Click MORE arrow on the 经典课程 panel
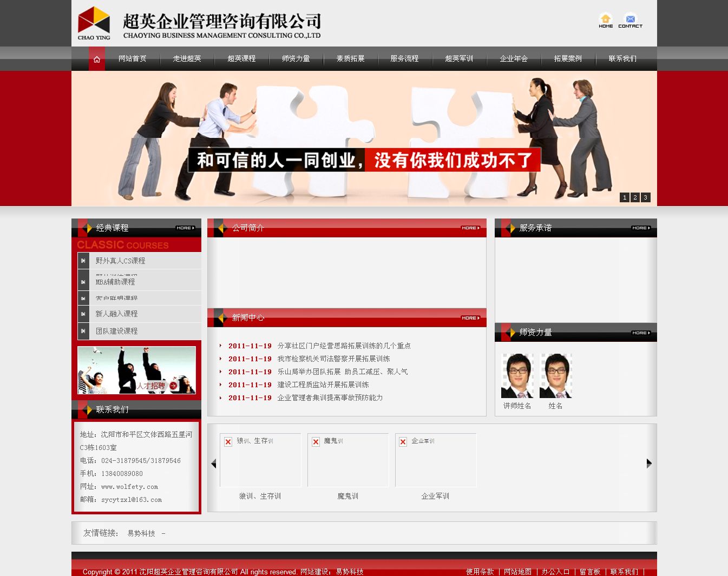This screenshot has height=576, width=728. pos(185,228)
